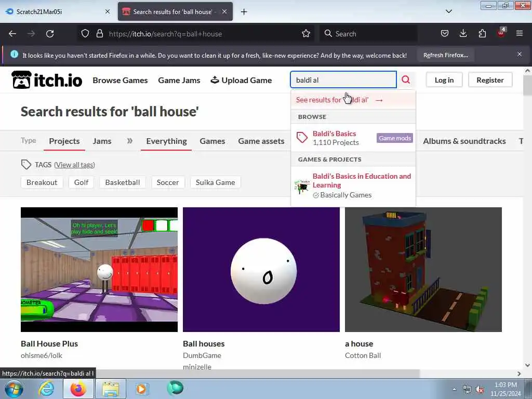
Task: Click the Breakout tag
Action: pos(42,182)
